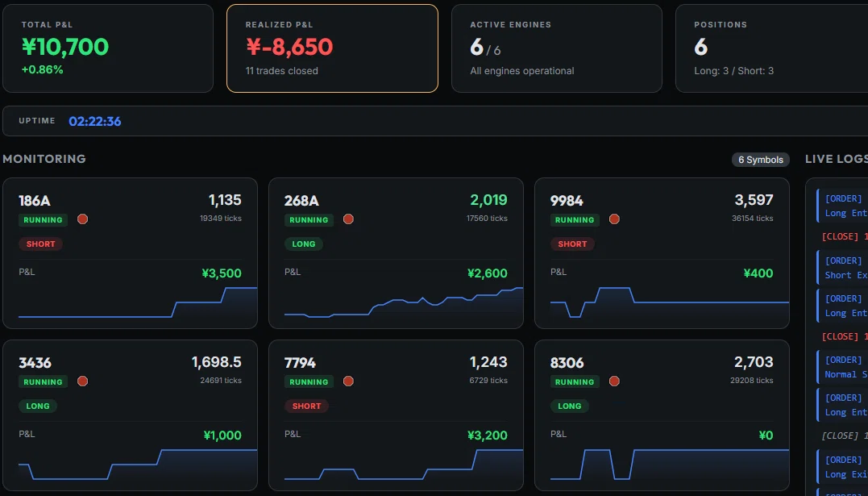Select the Total P&L summary card
This screenshot has width=868, height=496.
coord(108,48)
